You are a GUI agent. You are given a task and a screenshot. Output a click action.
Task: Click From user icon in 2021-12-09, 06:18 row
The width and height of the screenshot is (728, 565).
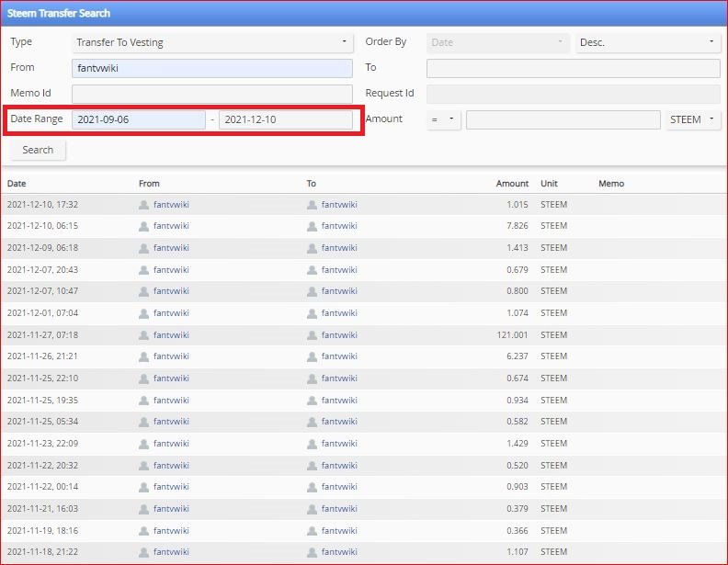tap(144, 248)
